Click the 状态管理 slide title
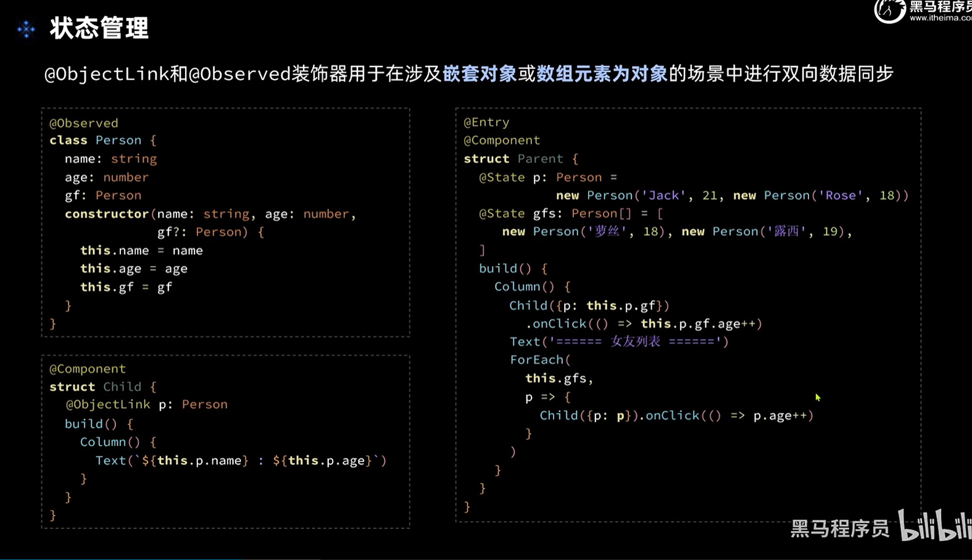 pos(99,28)
